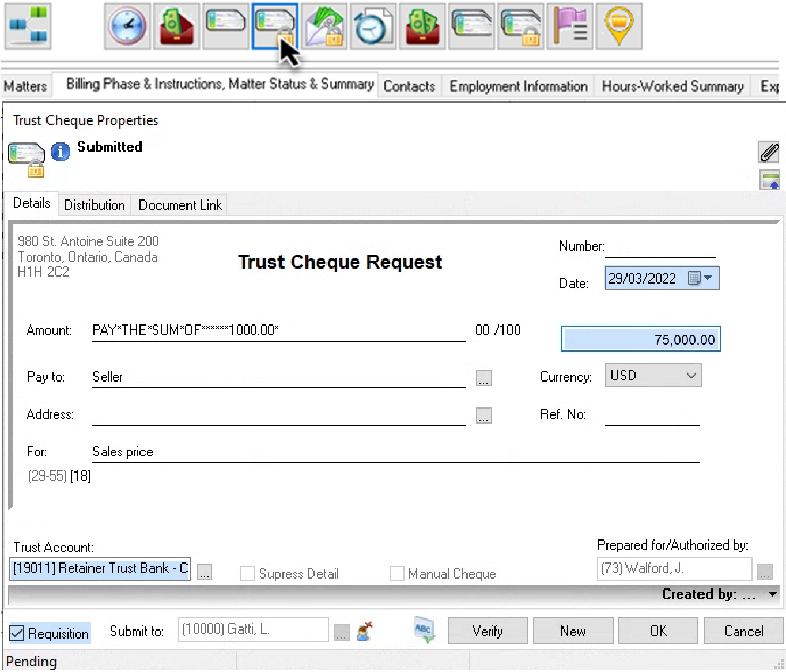This screenshot has width=786, height=672.
Task: Click the Verify button
Action: click(488, 631)
